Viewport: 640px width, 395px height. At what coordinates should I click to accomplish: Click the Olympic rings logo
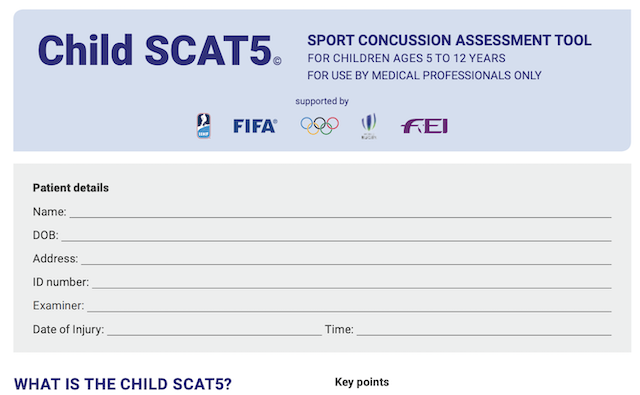pos(320,126)
